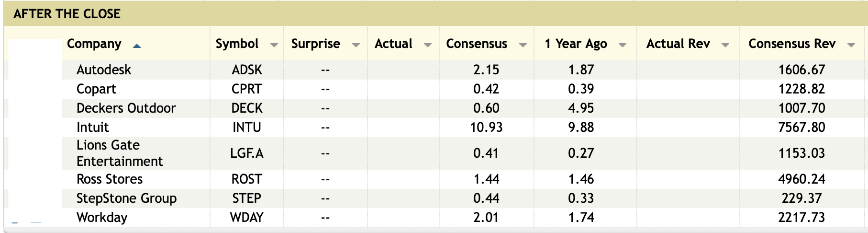Sort ascending by Company column arrow

click(137, 46)
